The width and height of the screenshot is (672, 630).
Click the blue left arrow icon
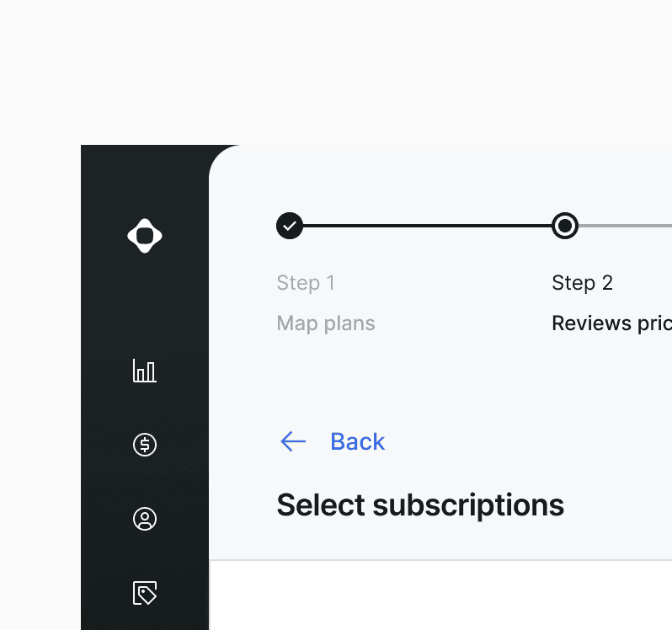pyautogui.click(x=293, y=441)
